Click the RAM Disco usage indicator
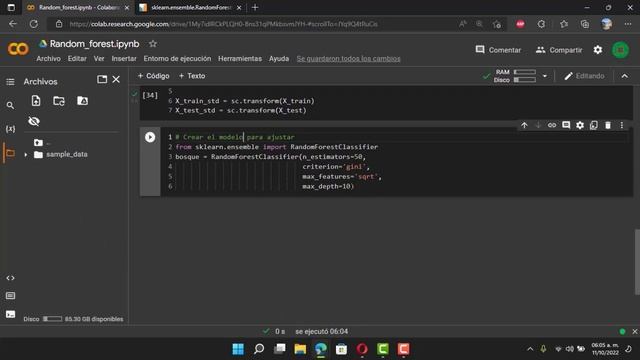The image size is (640, 360). tap(515, 76)
